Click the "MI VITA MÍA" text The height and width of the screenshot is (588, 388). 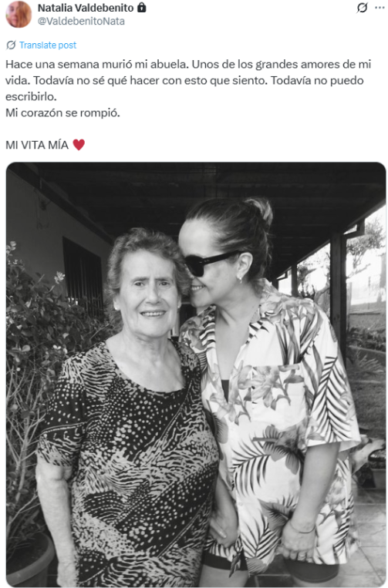click(37, 145)
